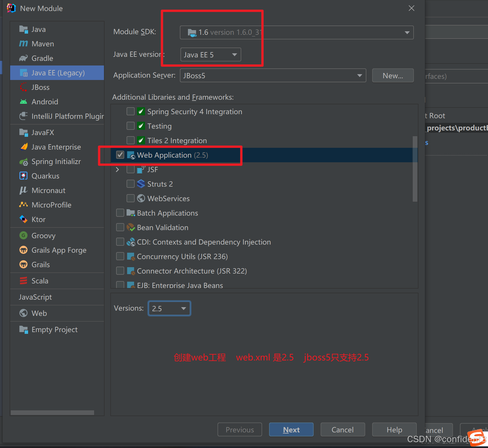Click the WebServices globe icon

pos(141,198)
